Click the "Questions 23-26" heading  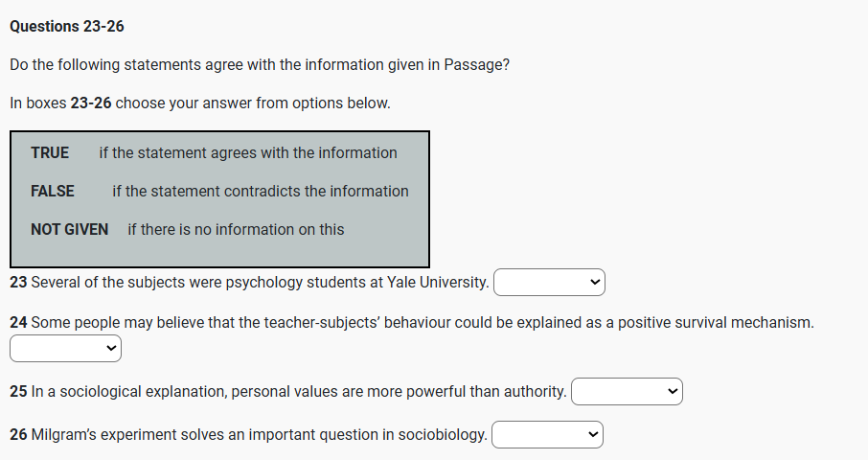click(67, 26)
